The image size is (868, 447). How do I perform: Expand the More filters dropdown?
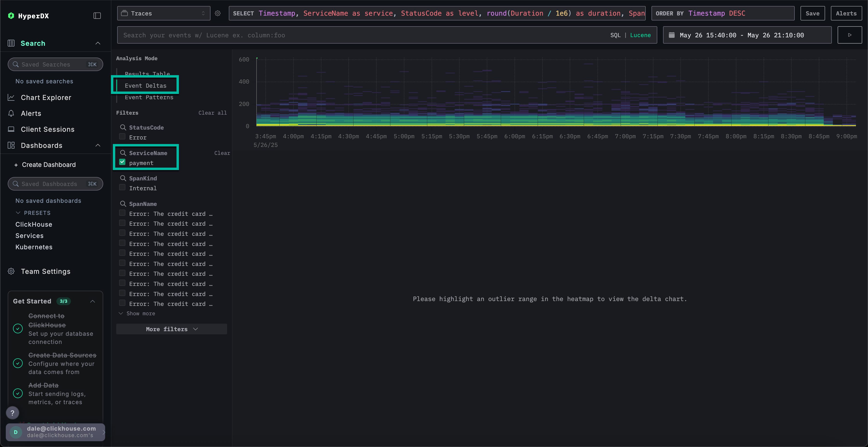pos(171,329)
